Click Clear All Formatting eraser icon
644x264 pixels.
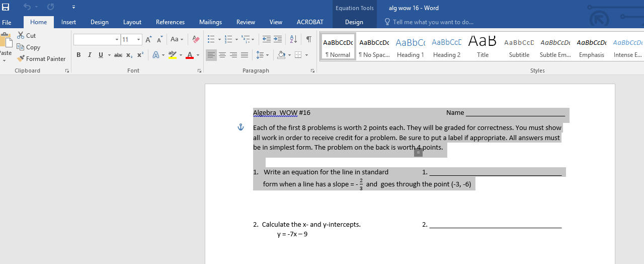(196, 39)
